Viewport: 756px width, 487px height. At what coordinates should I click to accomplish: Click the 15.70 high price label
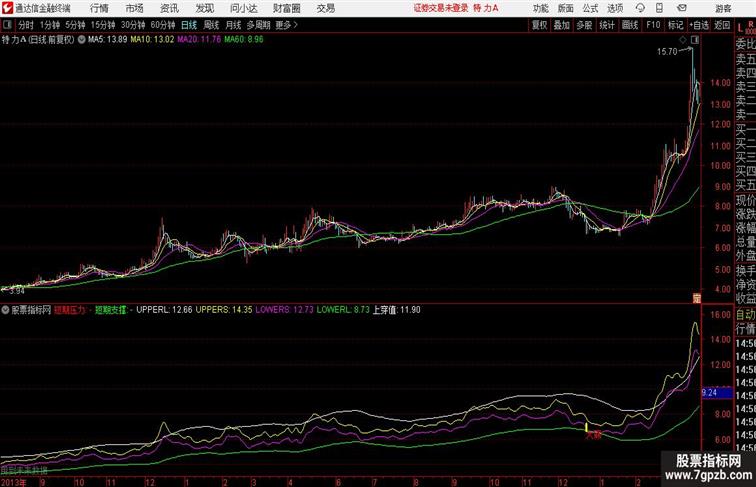coord(667,52)
